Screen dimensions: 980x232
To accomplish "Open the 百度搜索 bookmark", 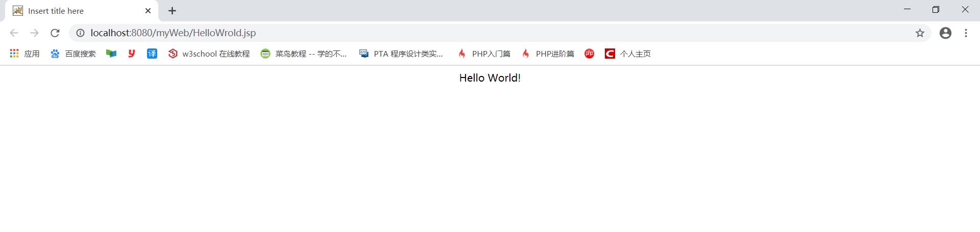I will pyautogui.click(x=73, y=54).
